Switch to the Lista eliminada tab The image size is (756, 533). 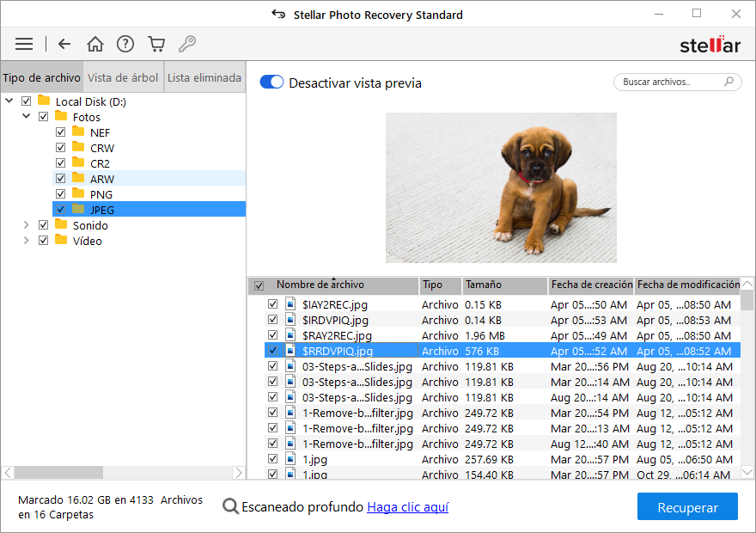pos(204,77)
